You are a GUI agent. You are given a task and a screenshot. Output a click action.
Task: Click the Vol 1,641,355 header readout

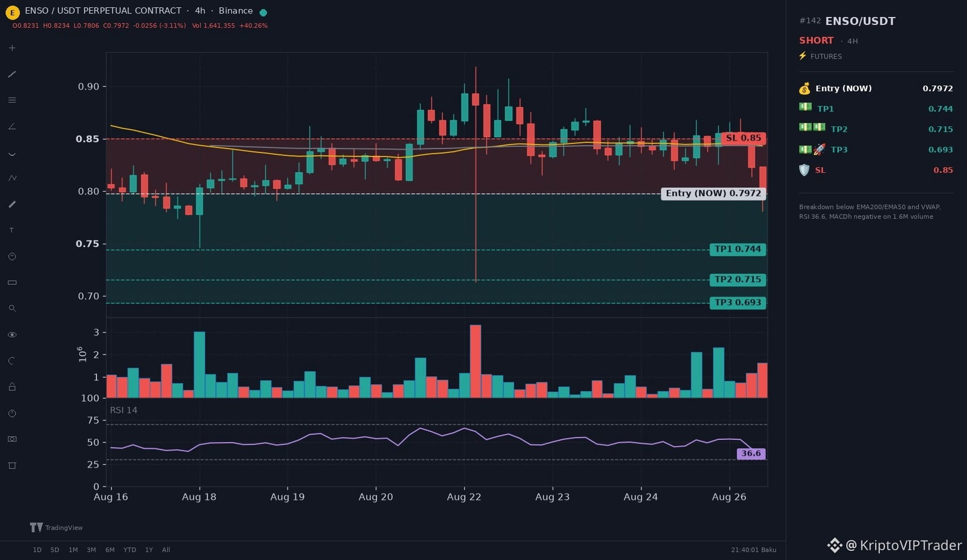[213, 26]
